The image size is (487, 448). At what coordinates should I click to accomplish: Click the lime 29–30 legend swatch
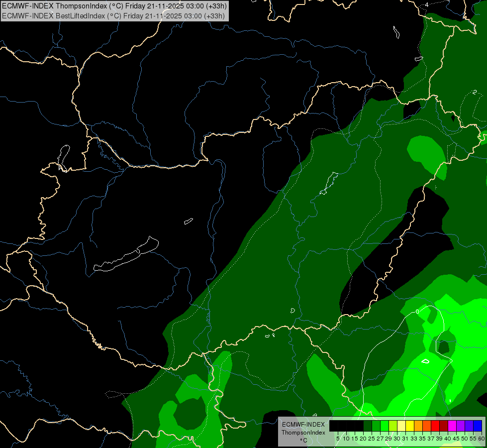pos(393,426)
